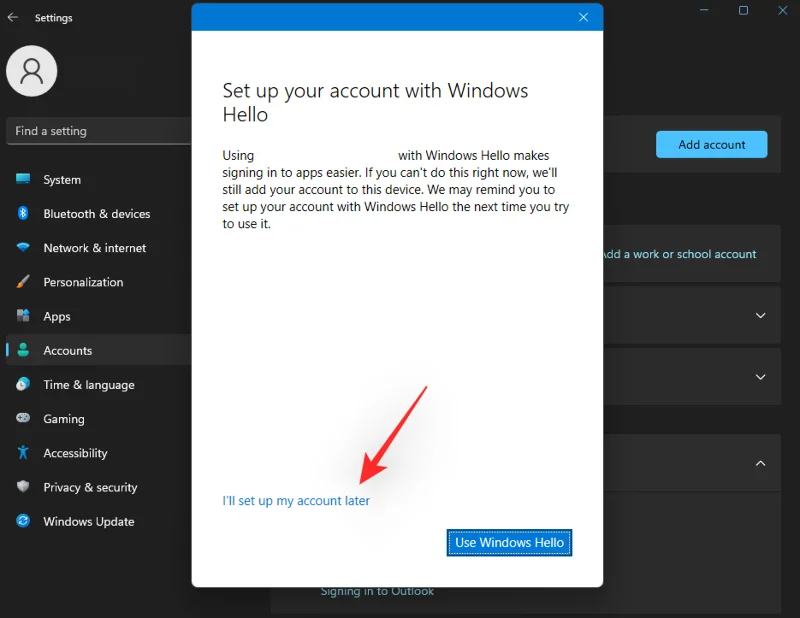The height and width of the screenshot is (618, 800).
Task: Click the Accessibility figure icon
Action: 23,452
